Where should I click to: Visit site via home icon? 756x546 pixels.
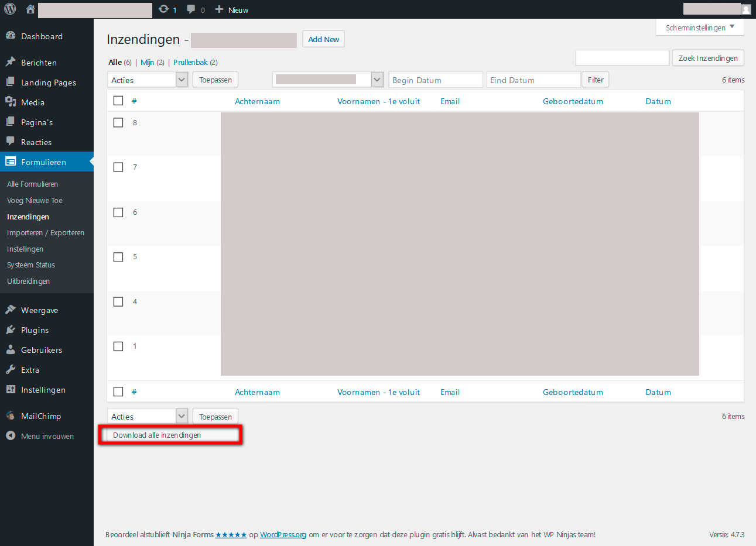click(30, 9)
